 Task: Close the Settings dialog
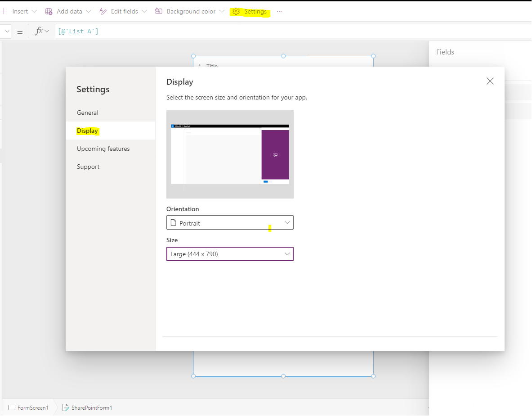coord(490,81)
